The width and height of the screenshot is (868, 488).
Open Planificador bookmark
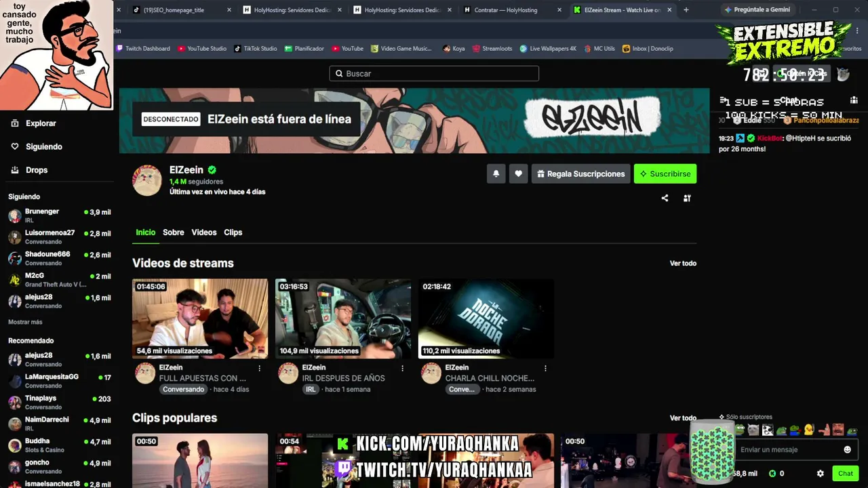304,49
